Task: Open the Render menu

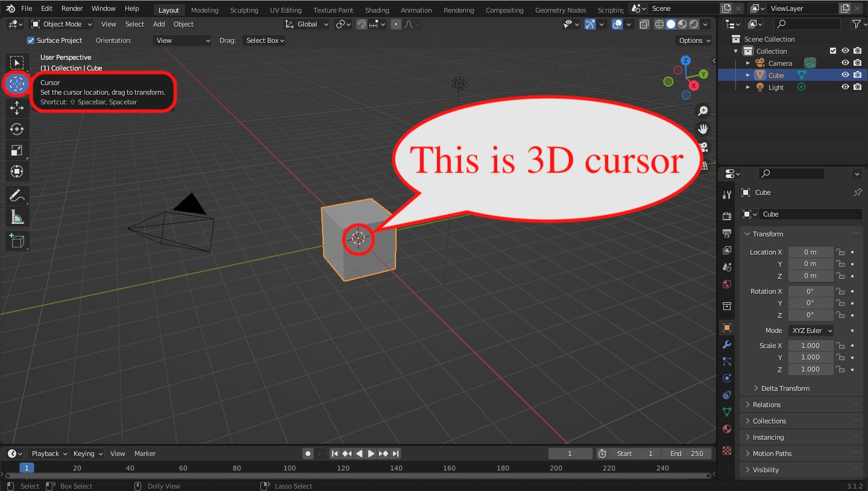Action: click(72, 8)
